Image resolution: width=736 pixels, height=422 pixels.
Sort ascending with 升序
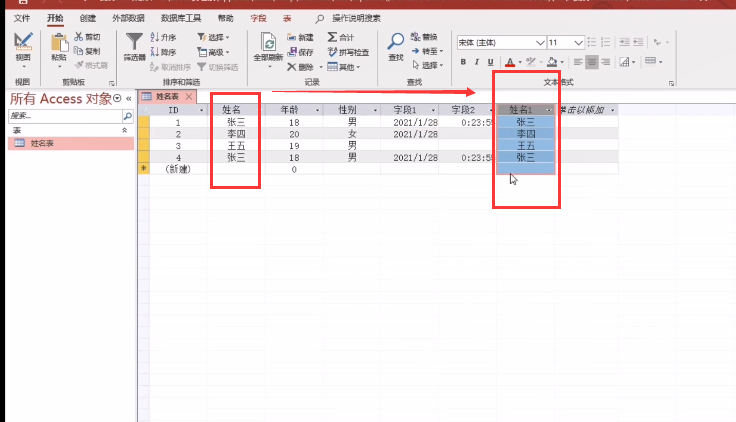point(163,37)
